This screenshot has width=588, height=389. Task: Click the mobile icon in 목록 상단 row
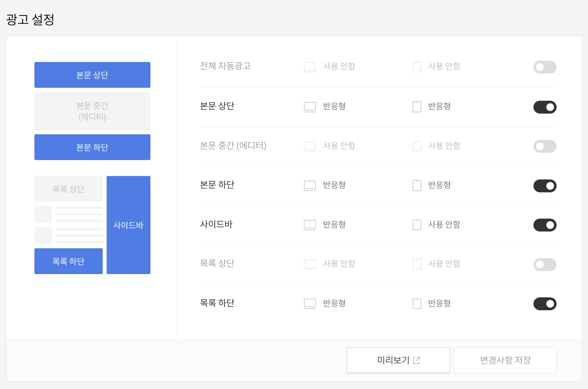(x=416, y=264)
